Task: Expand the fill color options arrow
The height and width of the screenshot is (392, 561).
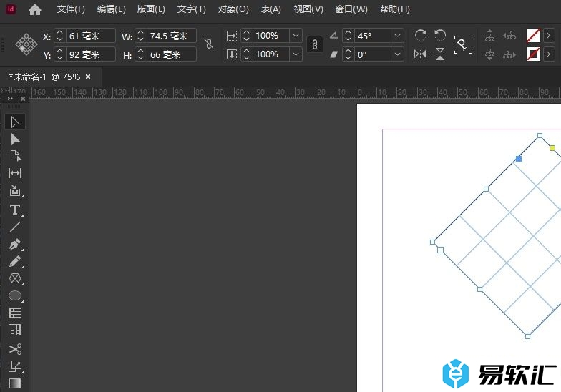Action: pos(548,36)
